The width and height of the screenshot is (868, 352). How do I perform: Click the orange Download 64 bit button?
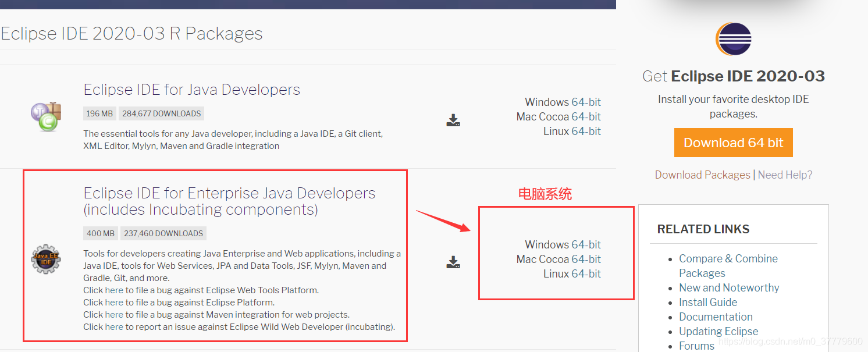733,143
